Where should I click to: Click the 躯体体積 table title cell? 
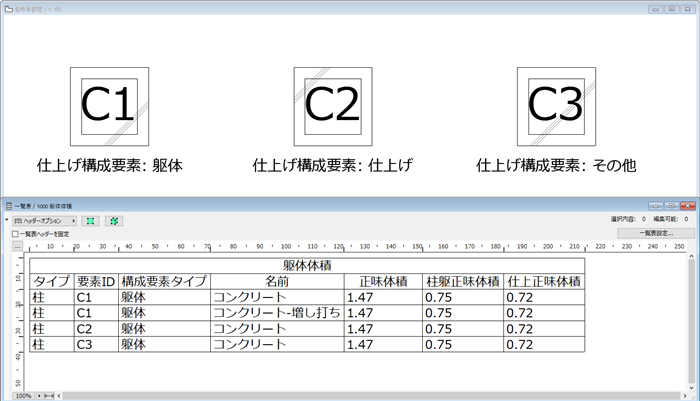[x=307, y=266]
